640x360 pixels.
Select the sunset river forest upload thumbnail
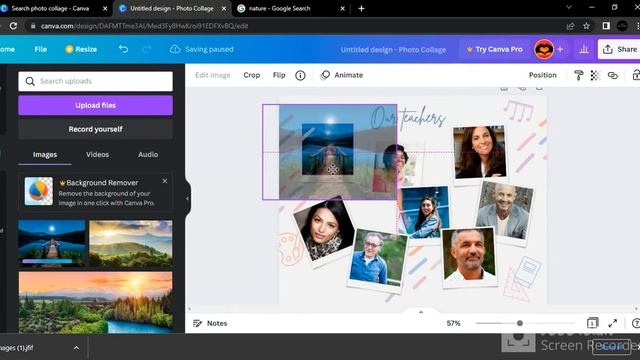96,302
